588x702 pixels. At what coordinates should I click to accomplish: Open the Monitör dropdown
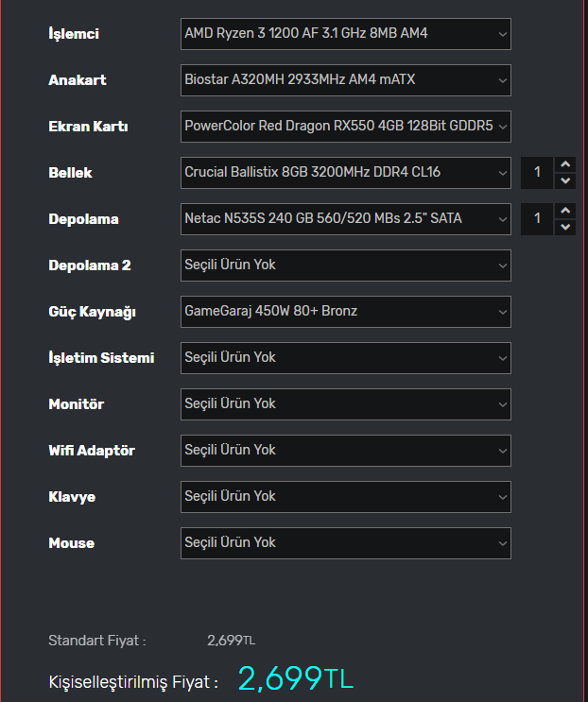point(345,404)
